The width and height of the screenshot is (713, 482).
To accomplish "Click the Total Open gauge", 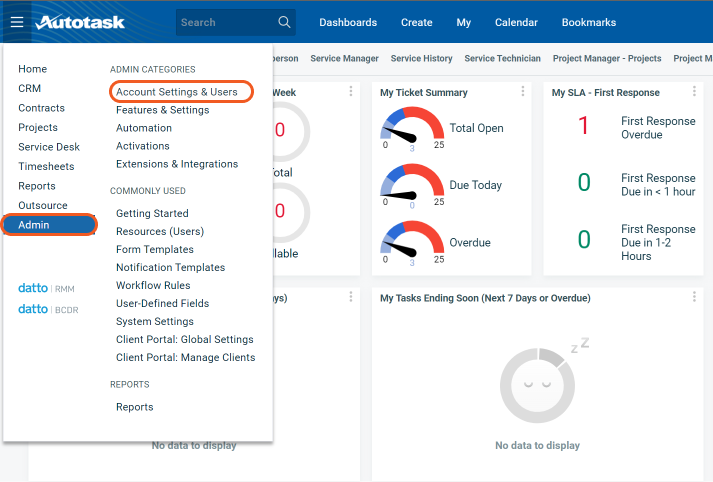I will [x=412, y=128].
